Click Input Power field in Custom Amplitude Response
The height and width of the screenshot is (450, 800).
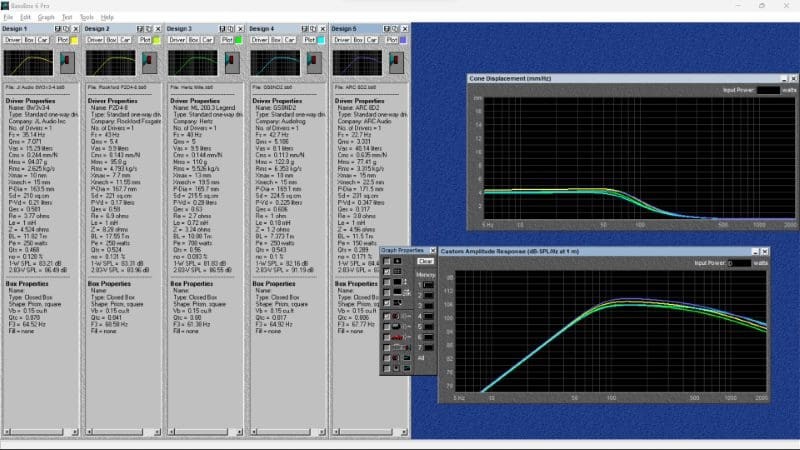(x=739, y=263)
